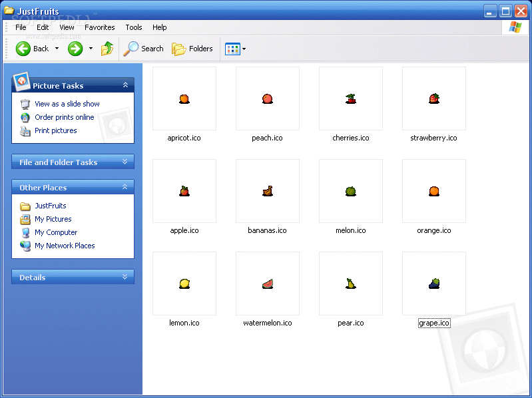This screenshot has height=398, width=532.
Task: Expand the File and Folder Tasks panel
Action: tap(125, 162)
